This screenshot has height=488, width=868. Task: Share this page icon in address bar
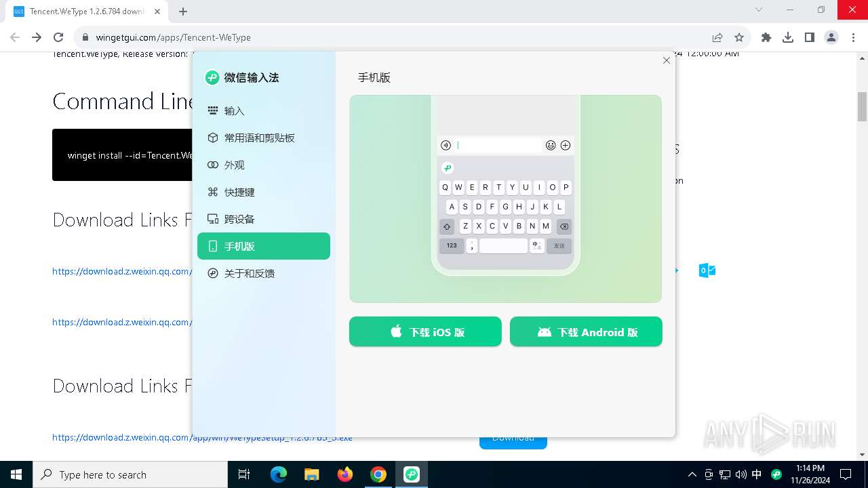(717, 37)
